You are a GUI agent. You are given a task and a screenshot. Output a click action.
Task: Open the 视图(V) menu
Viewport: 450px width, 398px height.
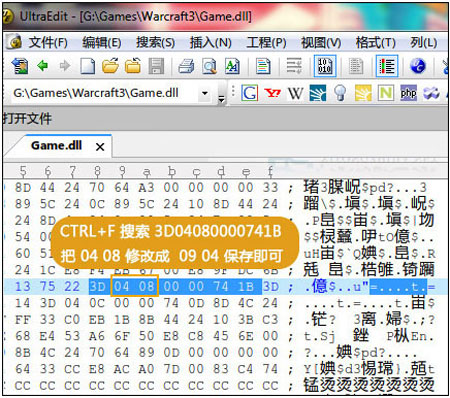coord(321,43)
